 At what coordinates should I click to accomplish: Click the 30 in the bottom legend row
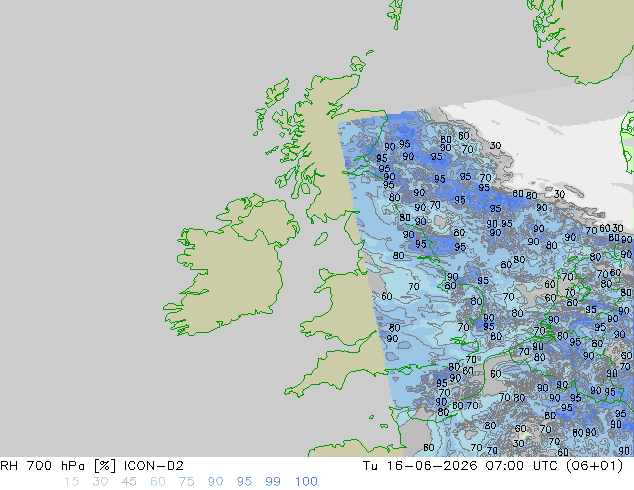click(x=100, y=482)
